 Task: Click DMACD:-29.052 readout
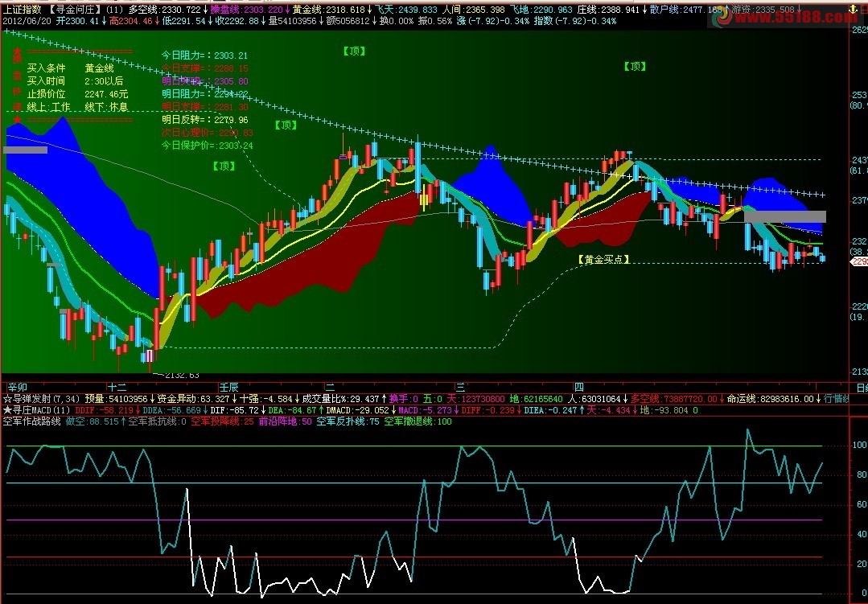(x=358, y=410)
